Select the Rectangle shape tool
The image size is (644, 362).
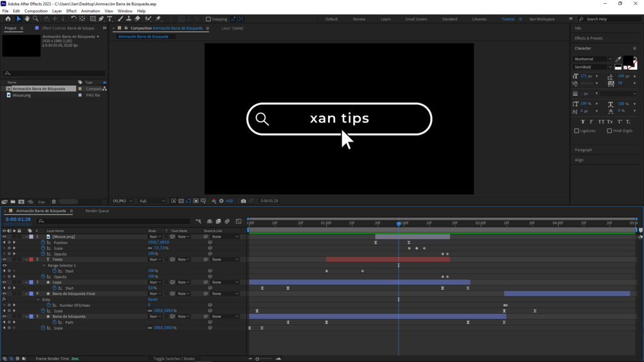[x=93, y=19]
